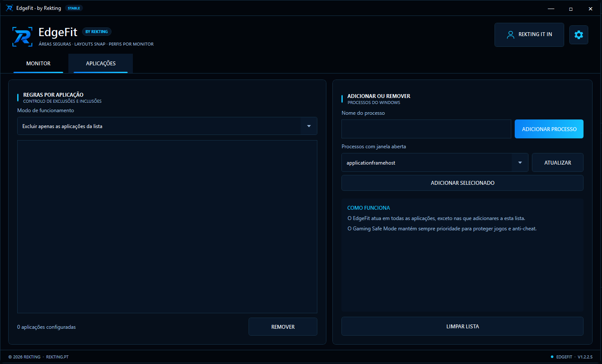Click the ADICIONAR PROCESSO button
This screenshot has height=364, width=602.
pos(549,129)
